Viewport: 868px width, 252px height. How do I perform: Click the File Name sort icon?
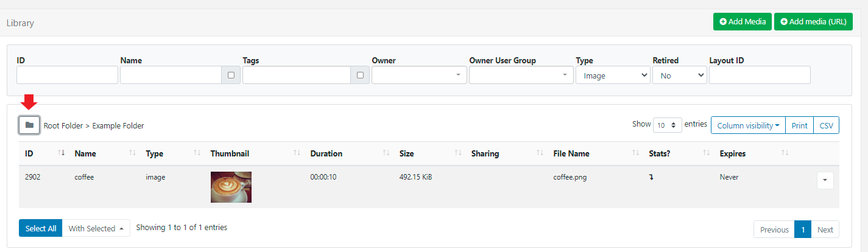point(635,153)
